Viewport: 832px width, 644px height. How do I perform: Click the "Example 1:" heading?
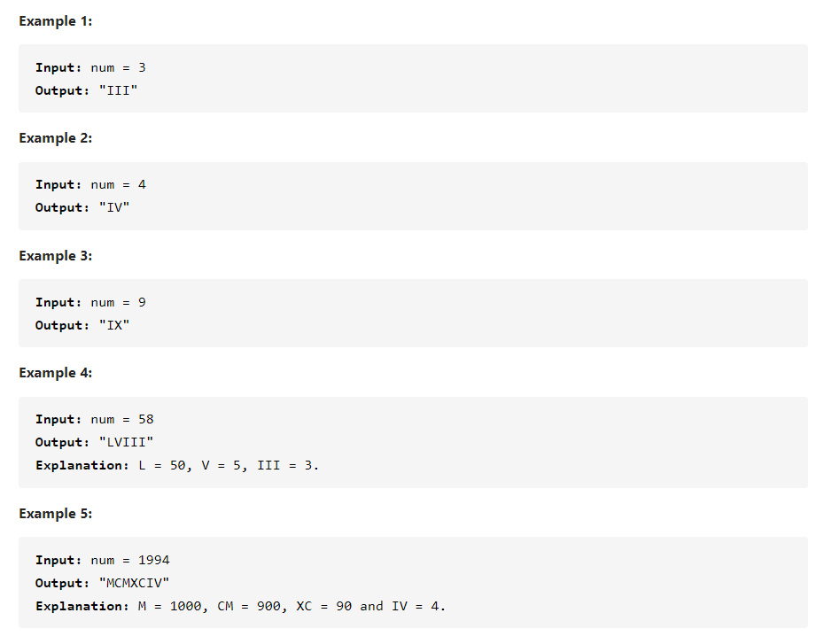tap(55, 21)
